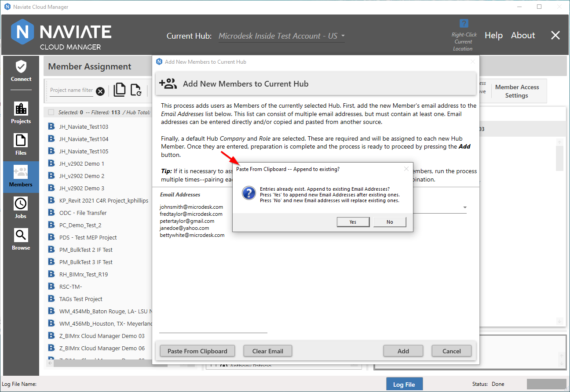Screen dimensions: 570x392
Task: Select bettywhite@microdesk.com in email list
Action: pos(192,235)
